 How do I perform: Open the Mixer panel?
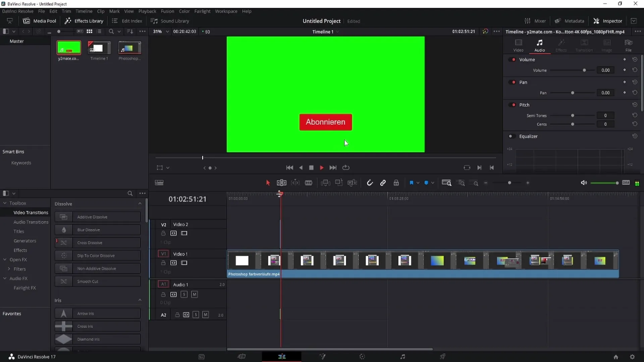pos(535,21)
